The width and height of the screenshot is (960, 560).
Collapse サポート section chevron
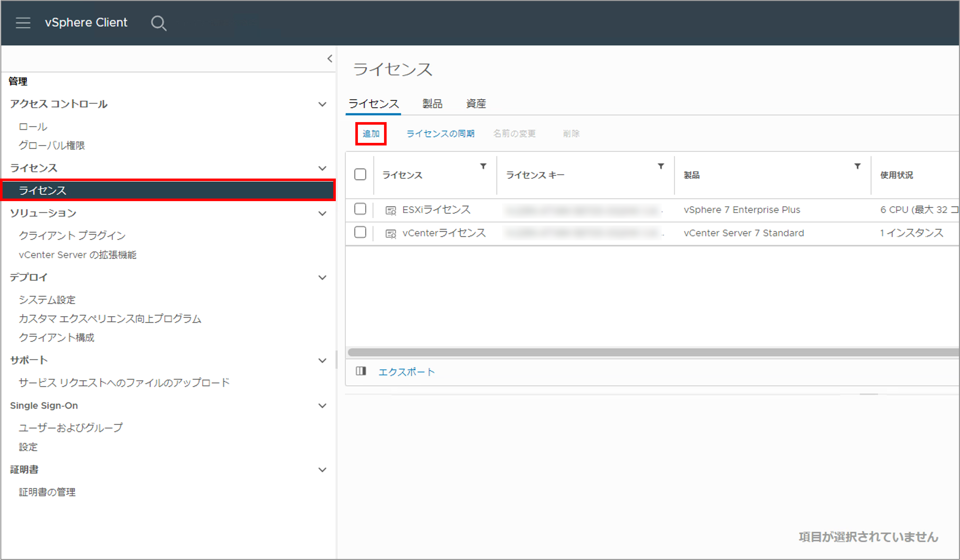pos(322,360)
